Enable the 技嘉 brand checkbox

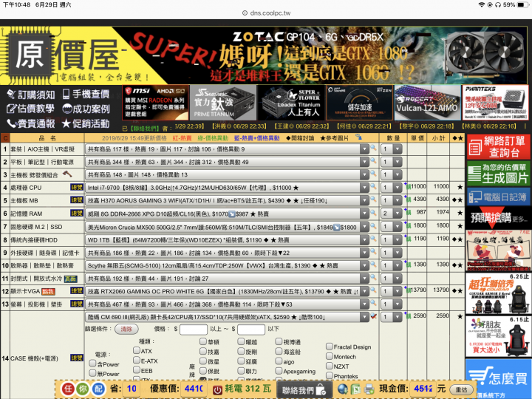tap(203, 351)
